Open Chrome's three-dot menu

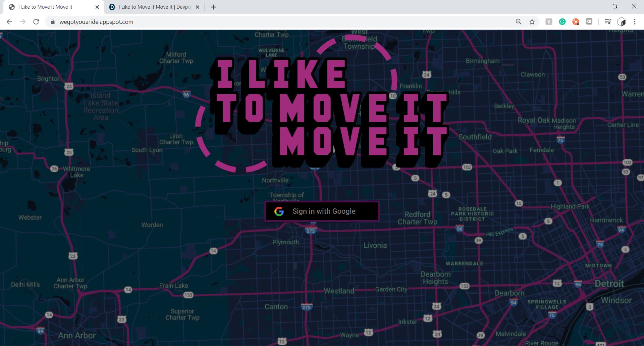click(635, 22)
